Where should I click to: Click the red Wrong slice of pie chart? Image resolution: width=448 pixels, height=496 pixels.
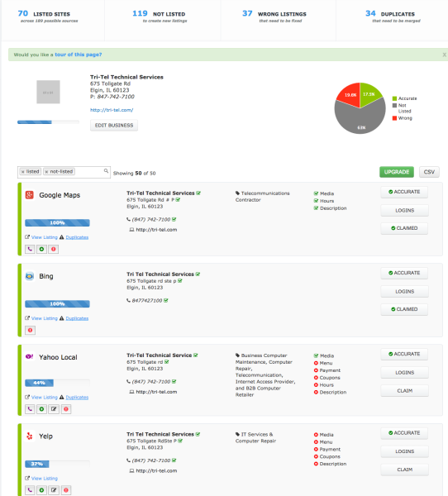point(350,95)
